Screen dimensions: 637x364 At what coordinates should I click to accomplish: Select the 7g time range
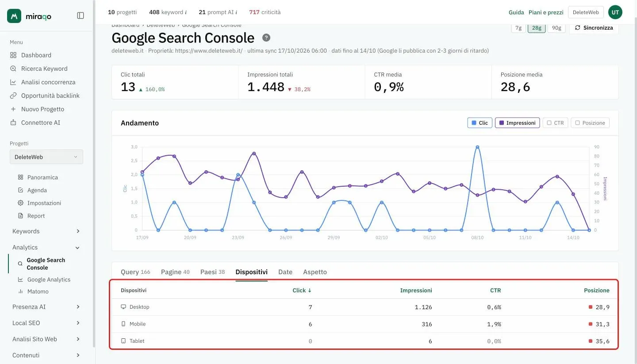(518, 28)
